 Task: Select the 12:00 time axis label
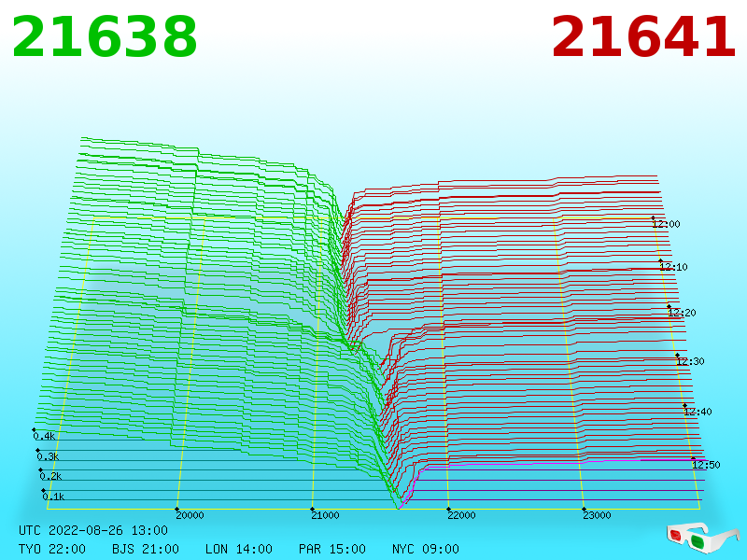(x=666, y=224)
